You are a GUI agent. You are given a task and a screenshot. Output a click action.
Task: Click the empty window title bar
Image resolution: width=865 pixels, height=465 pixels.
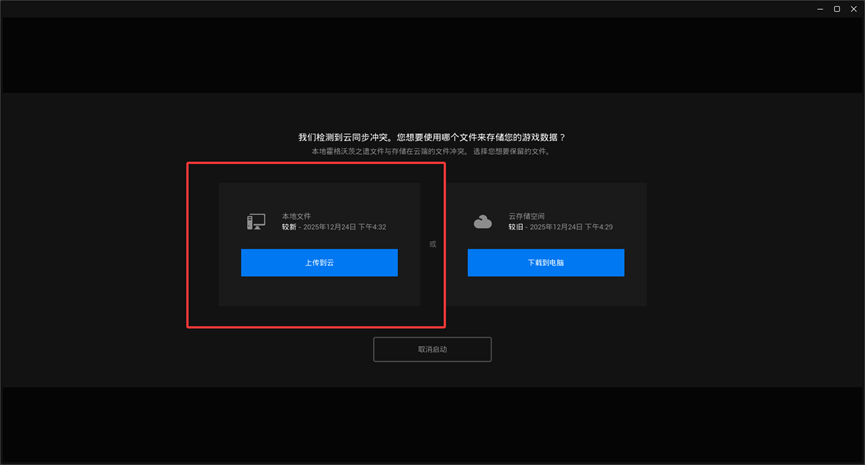pyautogui.click(x=400, y=9)
